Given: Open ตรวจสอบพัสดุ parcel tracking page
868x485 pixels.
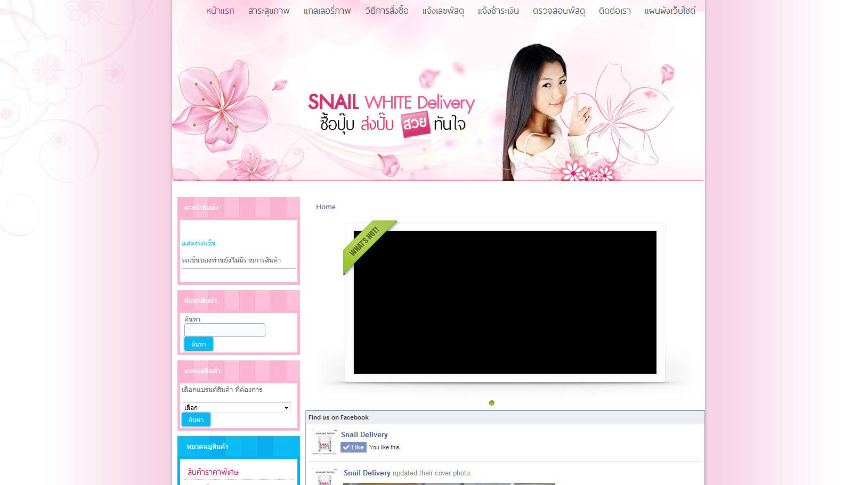Looking at the screenshot, I should click(559, 11).
